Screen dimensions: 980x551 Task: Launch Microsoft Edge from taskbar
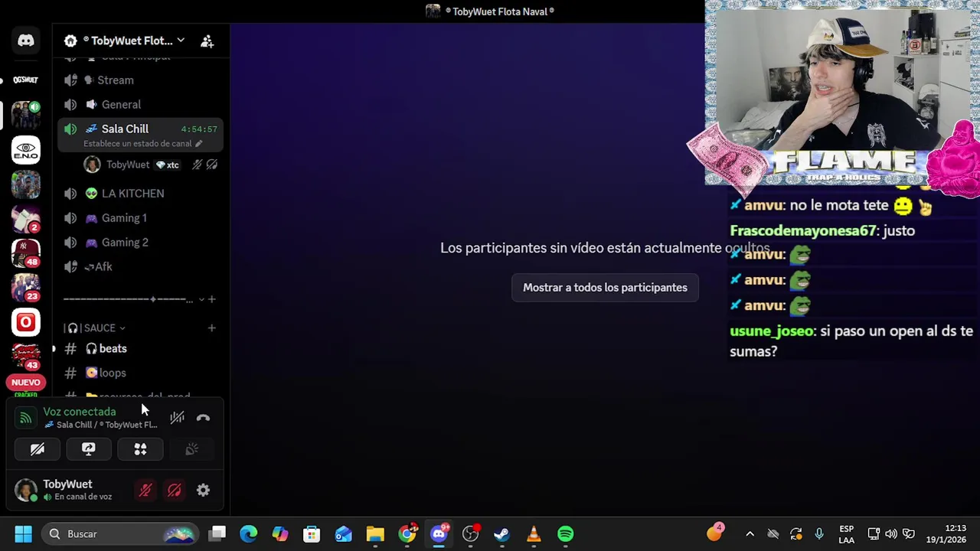tap(249, 534)
